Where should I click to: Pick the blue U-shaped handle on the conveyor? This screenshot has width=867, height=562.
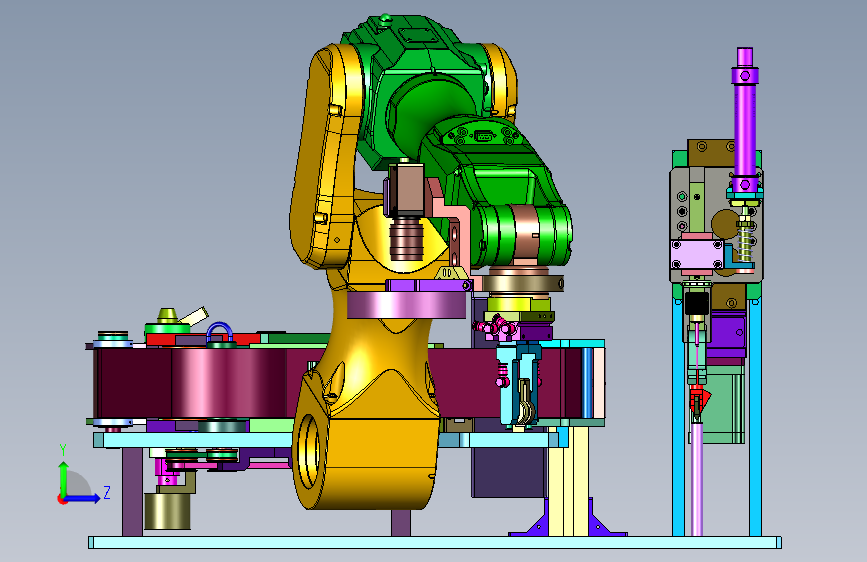coord(220,333)
